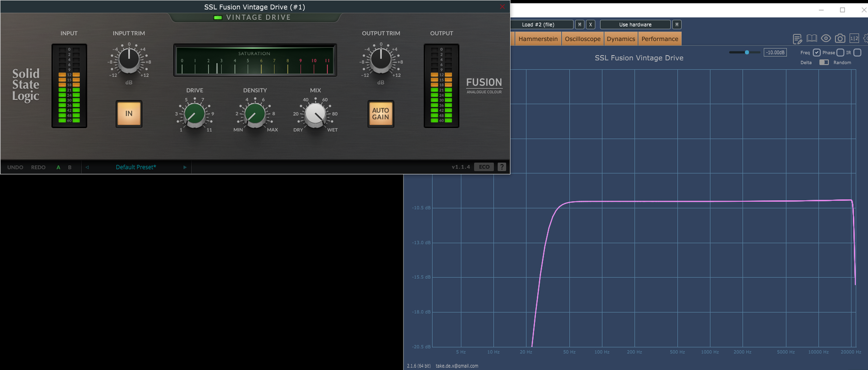Screen dimensions: 868x370
Task: Click the UNDO button
Action: click(15, 167)
